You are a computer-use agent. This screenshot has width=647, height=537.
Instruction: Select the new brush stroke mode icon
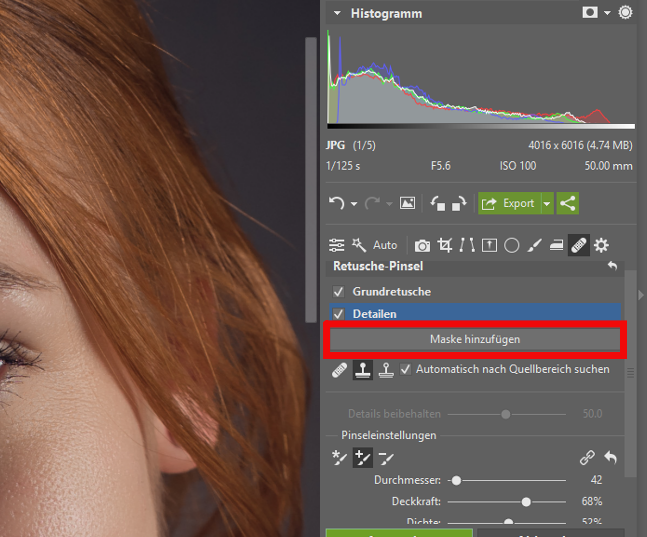(340, 458)
